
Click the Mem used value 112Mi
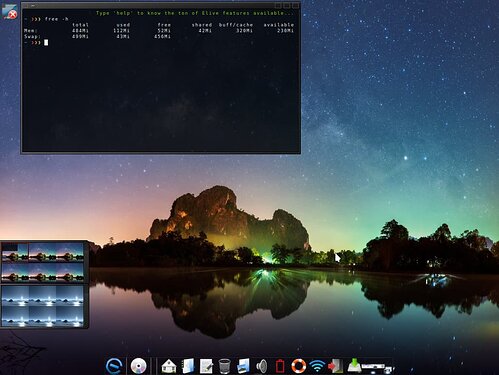click(x=121, y=31)
